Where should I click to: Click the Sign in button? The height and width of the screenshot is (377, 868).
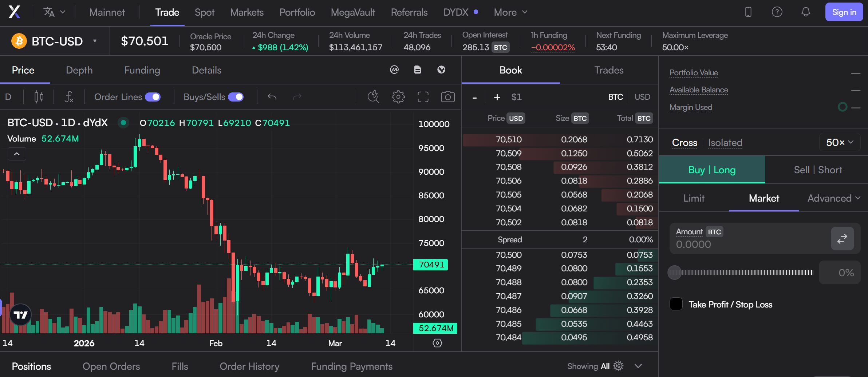pyautogui.click(x=844, y=12)
